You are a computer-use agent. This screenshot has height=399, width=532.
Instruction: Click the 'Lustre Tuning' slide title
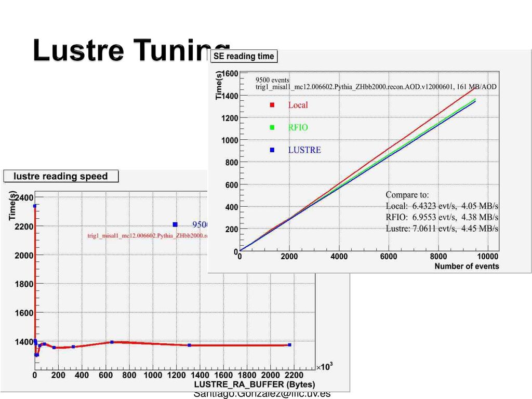[x=131, y=50]
